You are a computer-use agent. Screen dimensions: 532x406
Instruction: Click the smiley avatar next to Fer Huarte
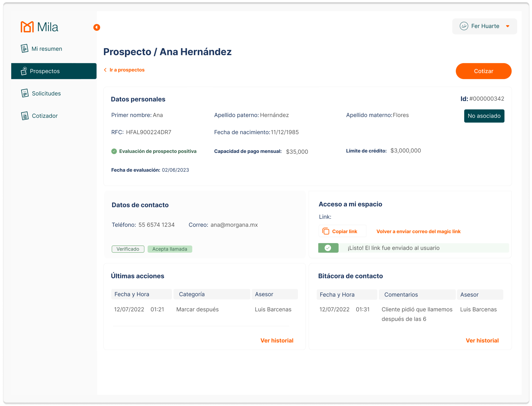tap(464, 26)
